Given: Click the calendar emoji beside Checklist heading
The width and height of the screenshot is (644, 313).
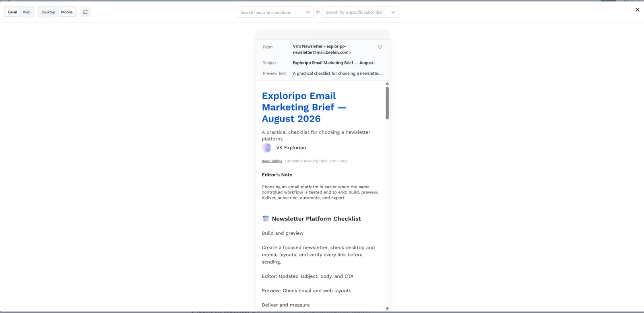Looking at the screenshot, I should (x=266, y=218).
